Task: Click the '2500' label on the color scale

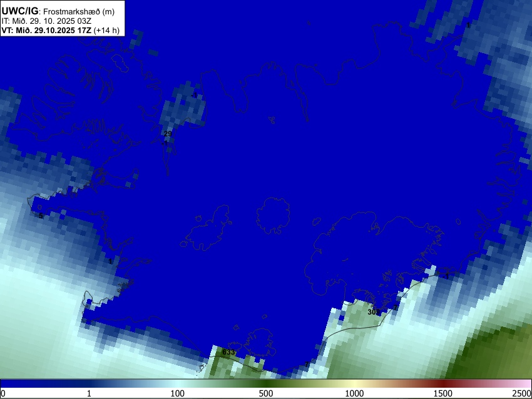Action: [522, 393]
